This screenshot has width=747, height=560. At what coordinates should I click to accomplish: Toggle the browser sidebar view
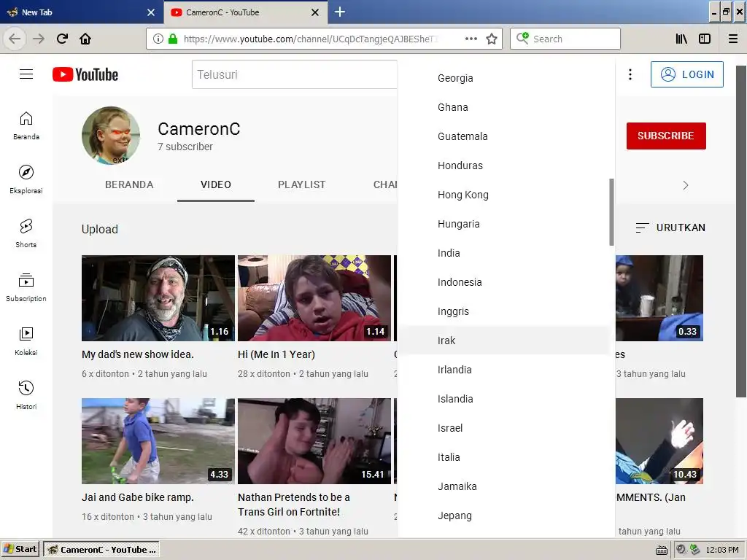click(705, 39)
